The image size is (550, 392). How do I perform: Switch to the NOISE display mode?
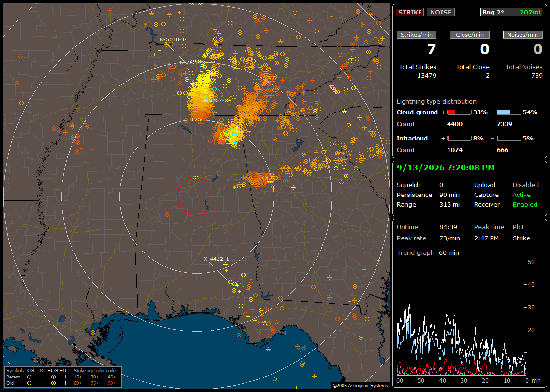(x=441, y=12)
